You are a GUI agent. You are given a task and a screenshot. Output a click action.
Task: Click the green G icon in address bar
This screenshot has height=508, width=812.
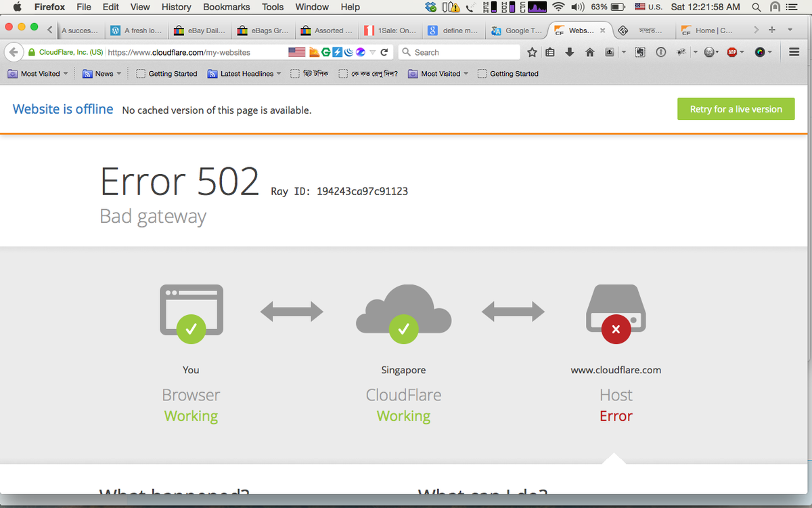326,52
